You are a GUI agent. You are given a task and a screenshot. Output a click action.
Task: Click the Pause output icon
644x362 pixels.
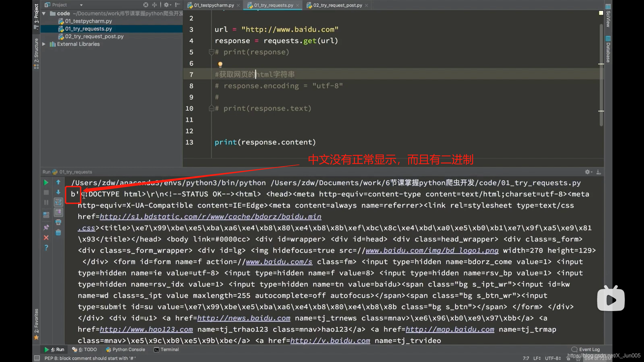pos(46,202)
